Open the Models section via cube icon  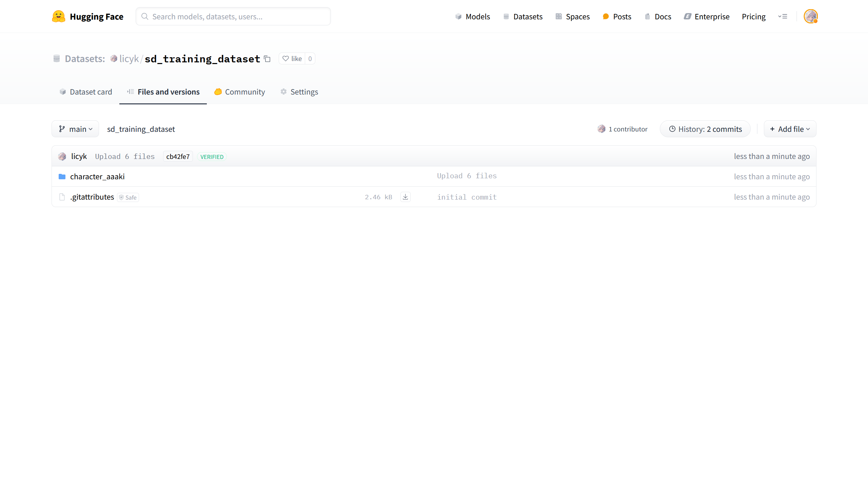coord(458,16)
